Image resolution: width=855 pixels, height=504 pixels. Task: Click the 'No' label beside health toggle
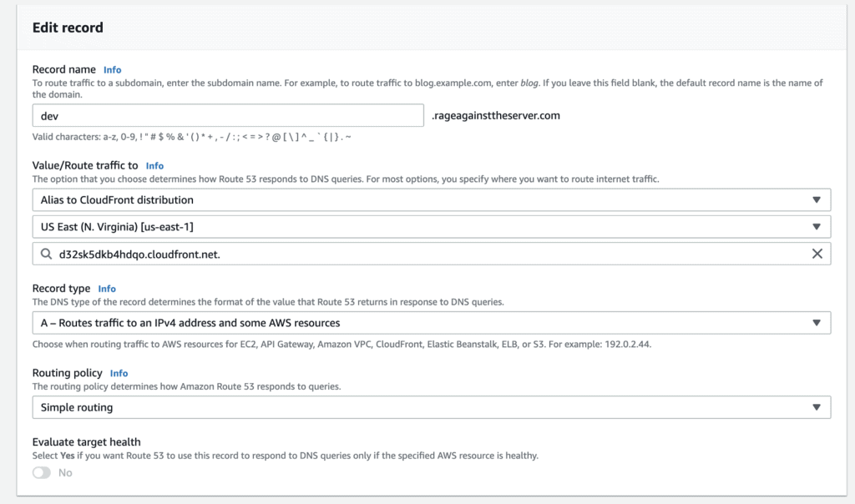[65, 473]
